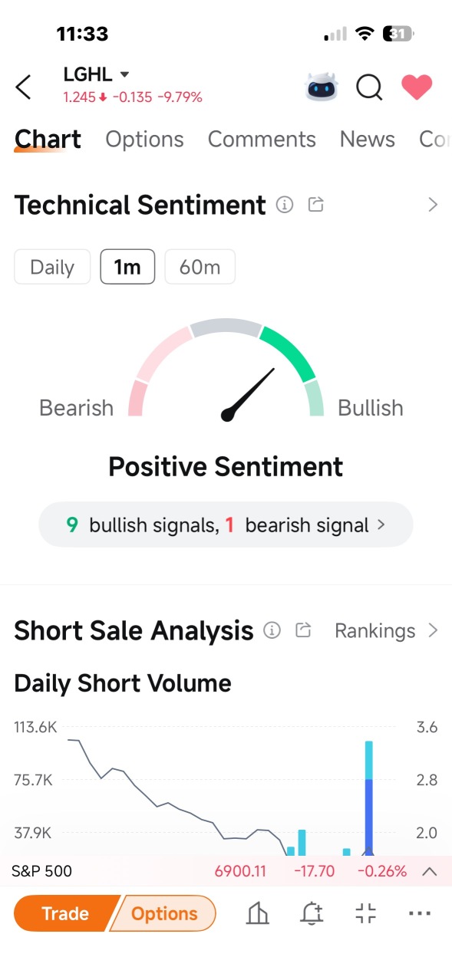This screenshot has height=980, width=452.
Task: Open Technical Sentiment info icon
Action: click(x=285, y=205)
